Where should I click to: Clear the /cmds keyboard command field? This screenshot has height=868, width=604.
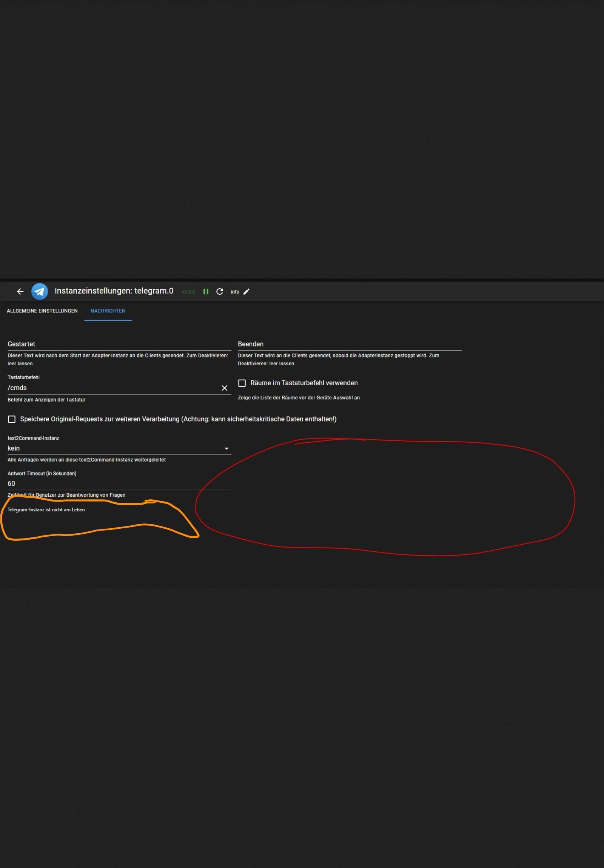224,388
